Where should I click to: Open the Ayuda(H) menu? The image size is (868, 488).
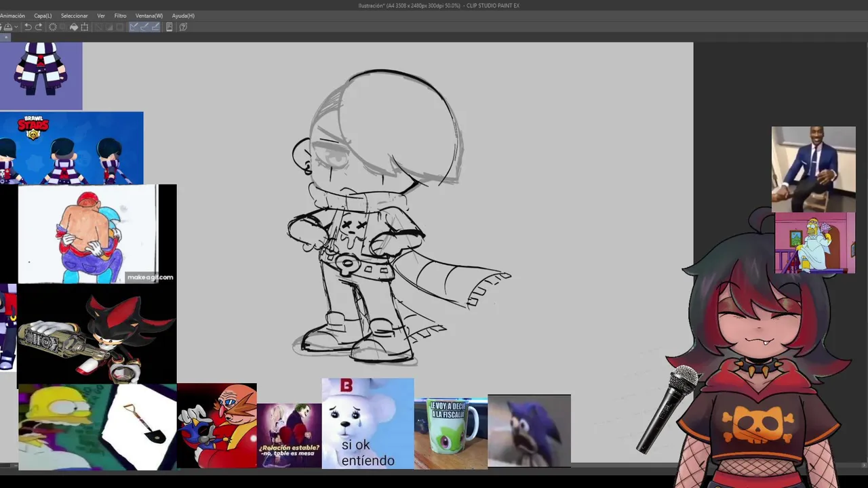pos(183,16)
